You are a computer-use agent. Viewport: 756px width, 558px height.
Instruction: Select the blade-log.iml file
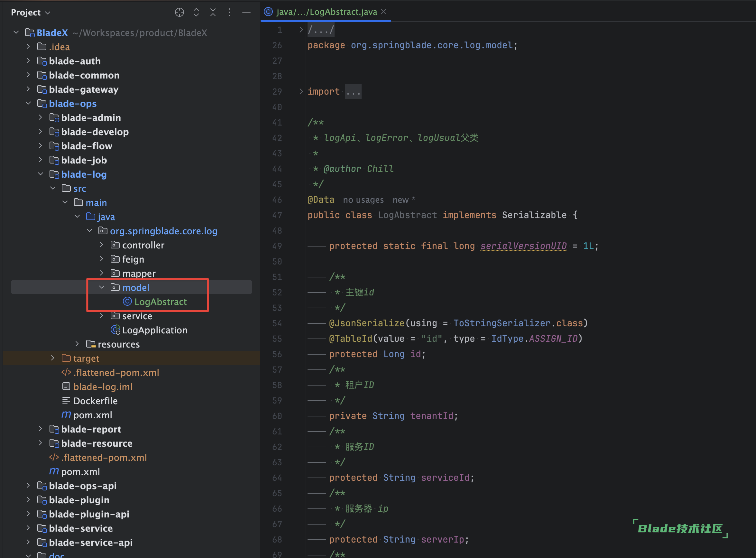97,387
